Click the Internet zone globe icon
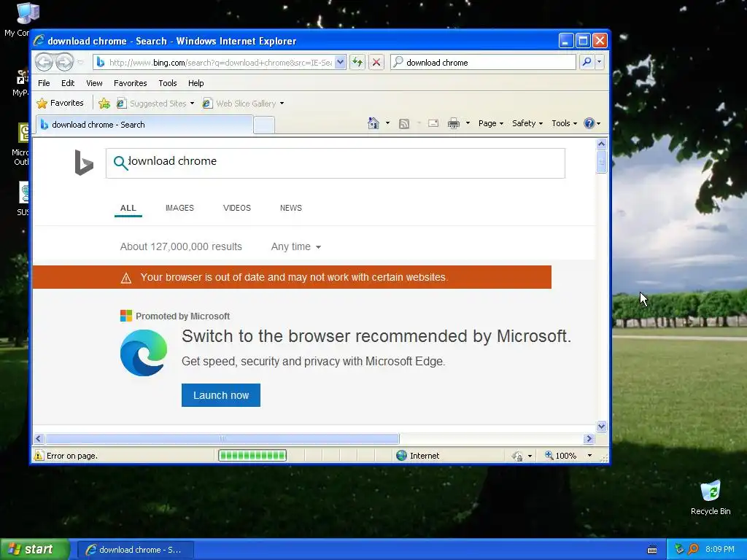Screen dimensions: 747x560 pos(402,456)
